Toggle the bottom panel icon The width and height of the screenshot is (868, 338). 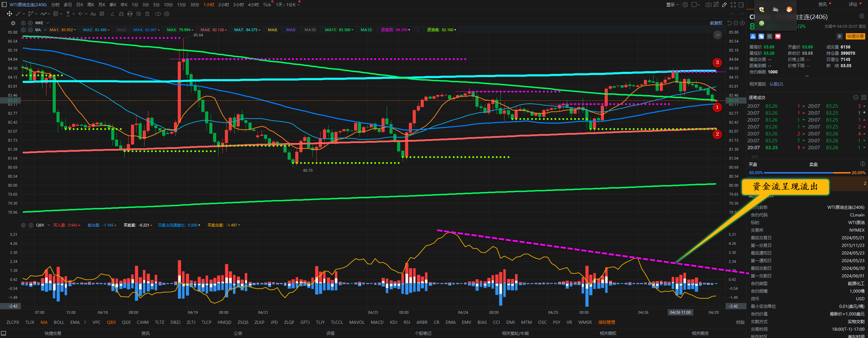tap(3, 333)
